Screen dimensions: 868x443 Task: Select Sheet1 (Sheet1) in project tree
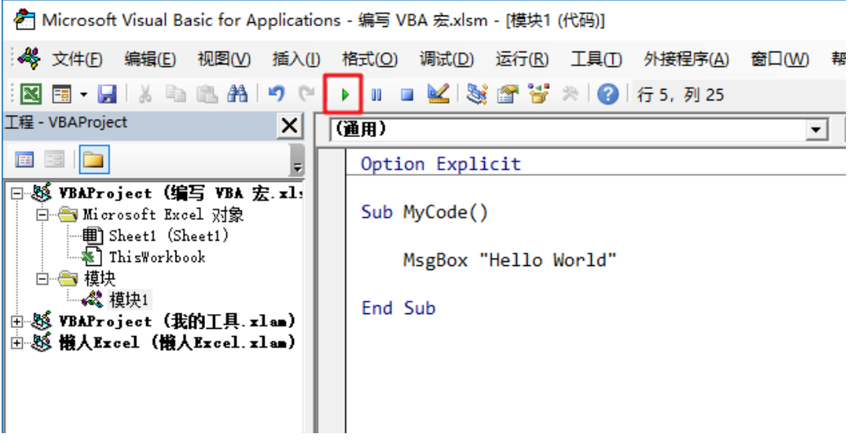point(168,236)
